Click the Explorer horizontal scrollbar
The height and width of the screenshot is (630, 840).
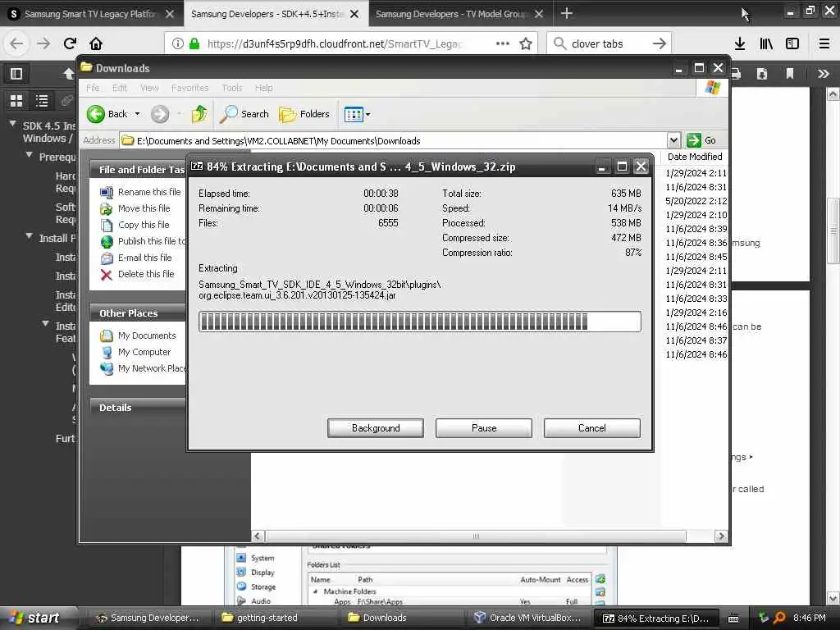pyautogui.click(x=475, y=536)
